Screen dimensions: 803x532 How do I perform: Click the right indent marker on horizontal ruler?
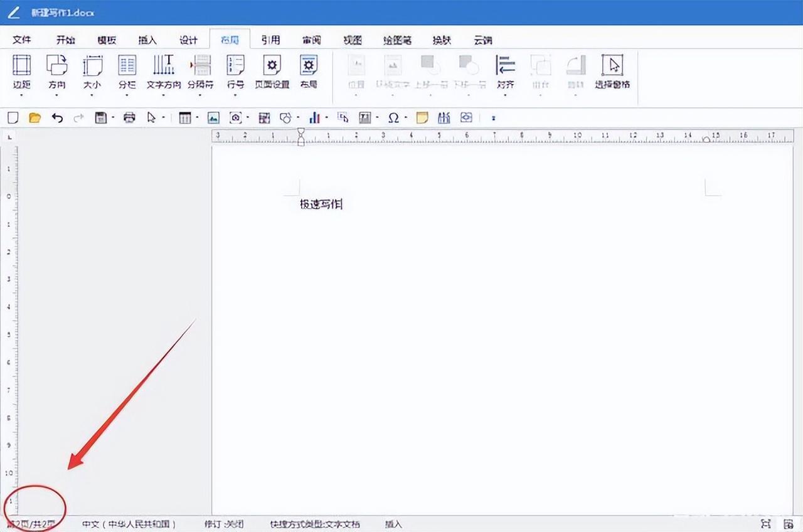pos(706,139)
